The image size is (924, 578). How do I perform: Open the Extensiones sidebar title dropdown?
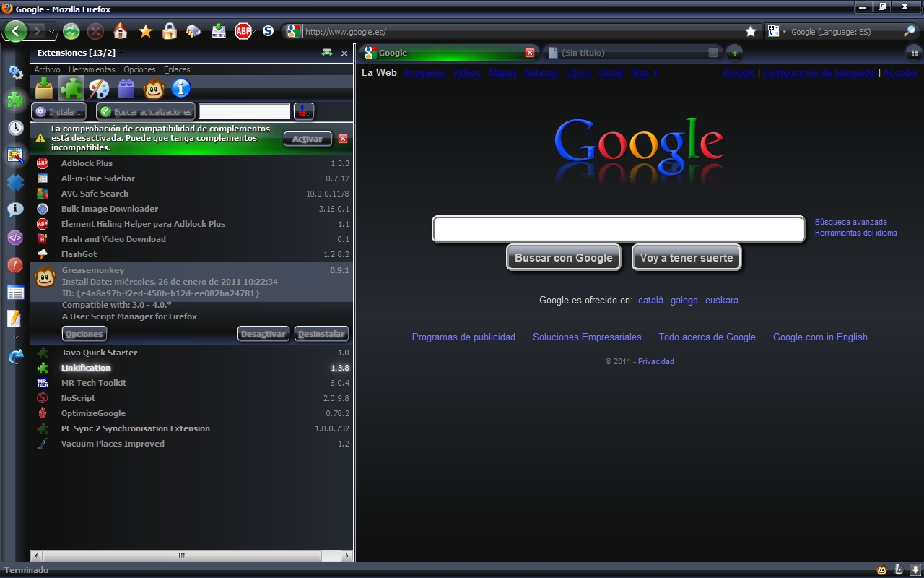tap(121, 53)
